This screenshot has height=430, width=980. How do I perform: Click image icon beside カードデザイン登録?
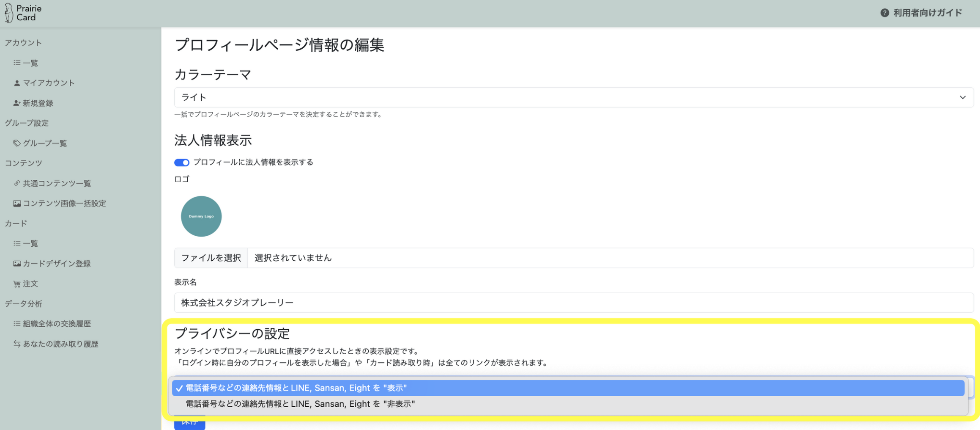(x=17, y=264)
